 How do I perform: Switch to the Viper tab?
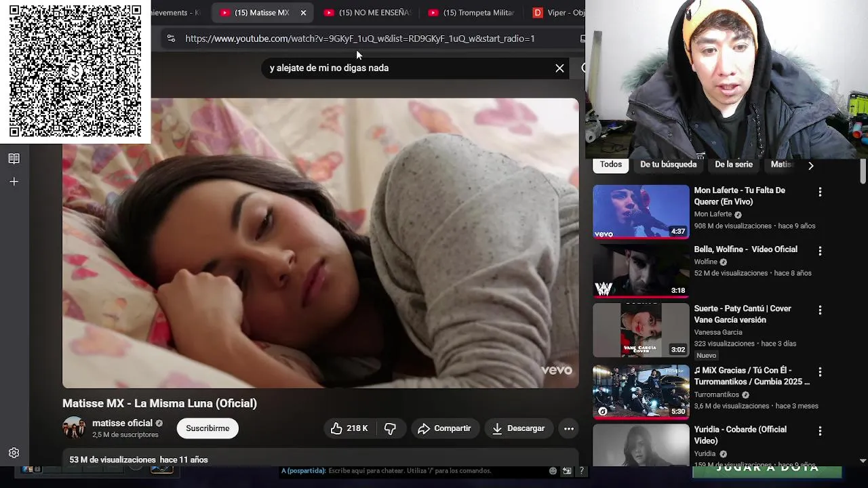click(557, 13)
